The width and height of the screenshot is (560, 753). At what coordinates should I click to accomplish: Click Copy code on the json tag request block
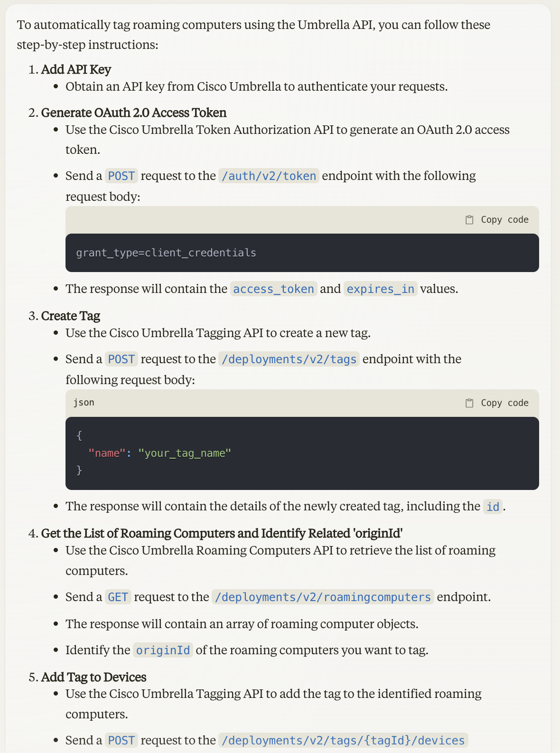pyautogui.click(x=504, y=402)
